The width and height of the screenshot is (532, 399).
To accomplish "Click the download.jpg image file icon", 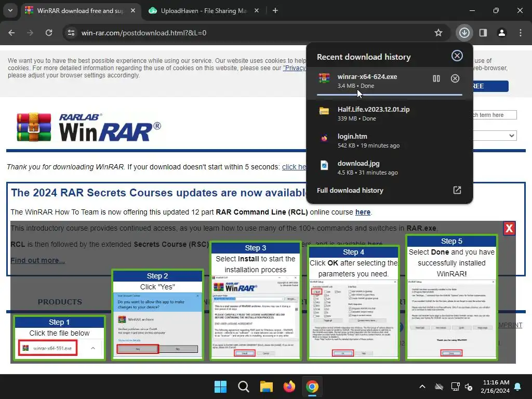I will coord(324,165).
